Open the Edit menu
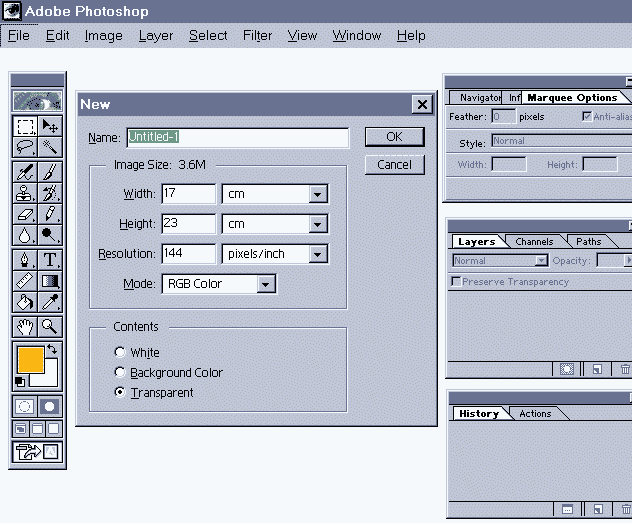 (57, 35)
